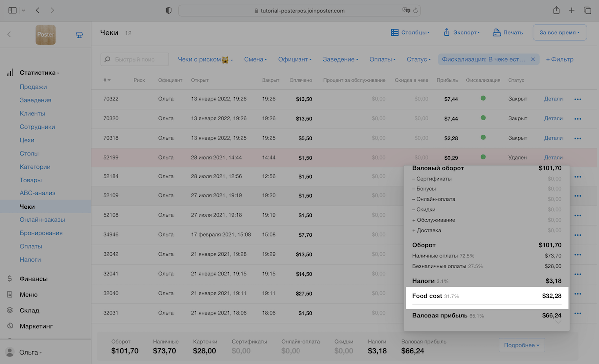Click the sidebar back arrow
Viewport: 599px width, 364px height.
tap(9, 35)
